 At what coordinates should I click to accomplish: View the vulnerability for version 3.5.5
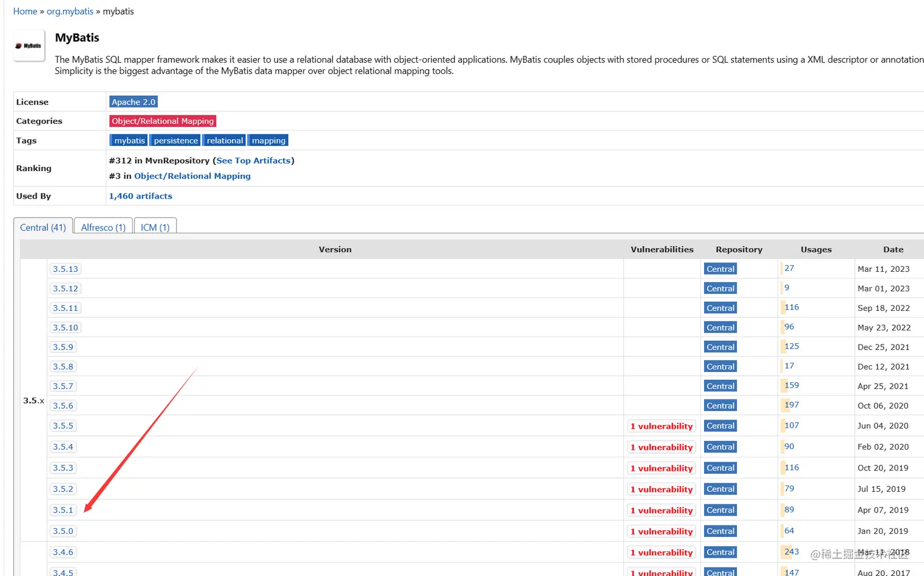click(662, 426)
